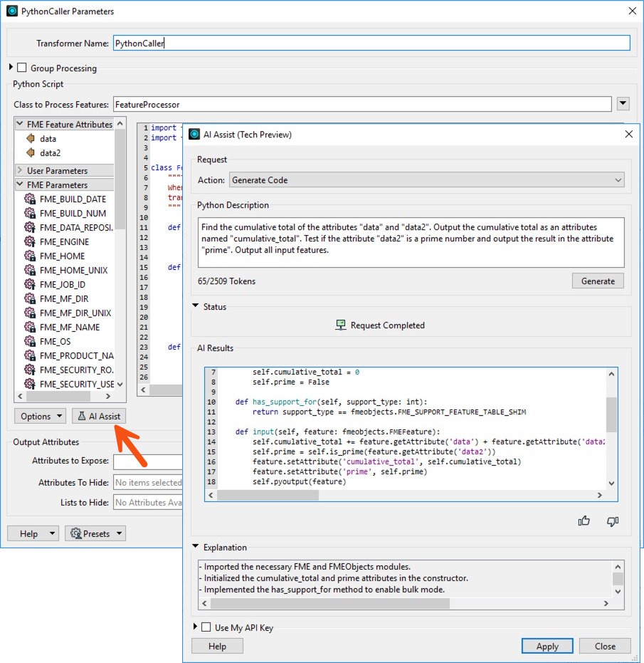Open the Action dropdown showing Generate Code
This screenshot has height=663, width=644.
click(x=427, y=180)
